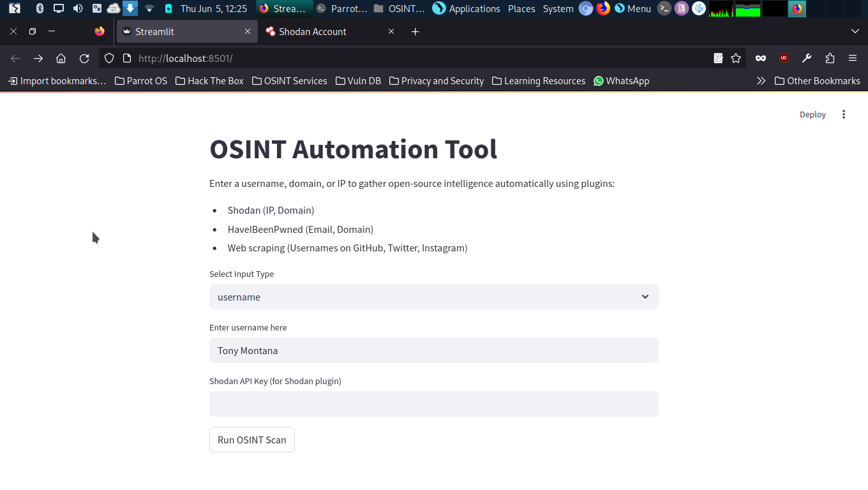
Task: Click the Run OSINT Scan button
Action: click(252, 440)
